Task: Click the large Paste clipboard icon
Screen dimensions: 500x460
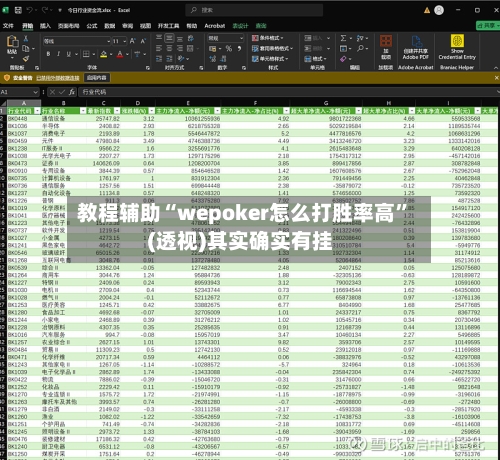Action: (x=12, y=41)
